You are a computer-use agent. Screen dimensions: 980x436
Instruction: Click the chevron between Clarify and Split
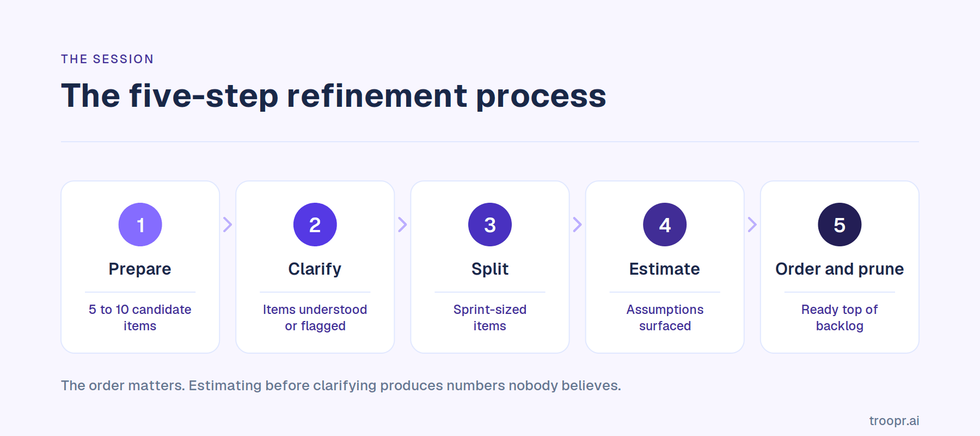(402, 225)
